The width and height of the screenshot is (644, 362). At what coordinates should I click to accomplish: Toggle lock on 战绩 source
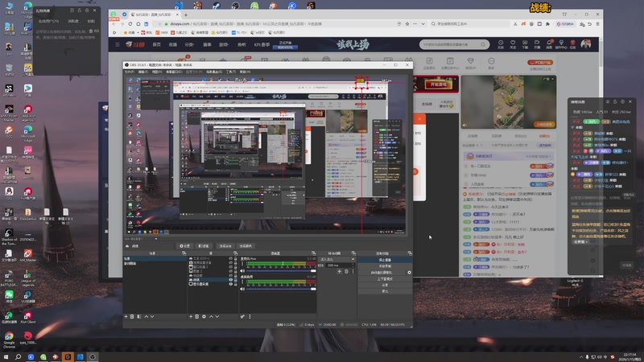click(235, 279)
